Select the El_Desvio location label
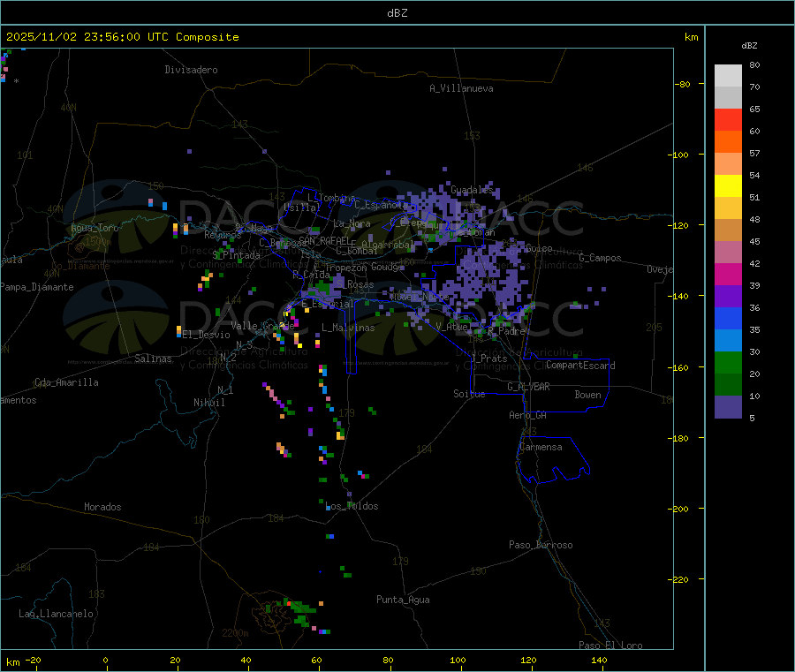The image size is (795, 672). 206,335
